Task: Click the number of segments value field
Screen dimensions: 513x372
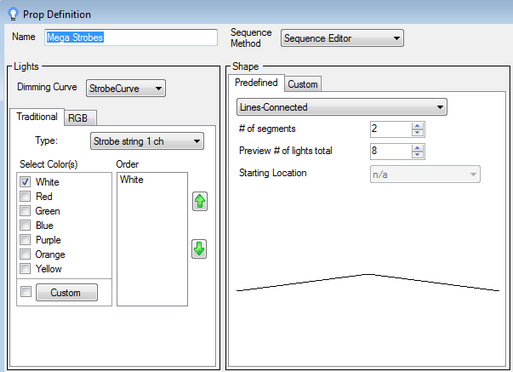Action: tap(391, 129)
